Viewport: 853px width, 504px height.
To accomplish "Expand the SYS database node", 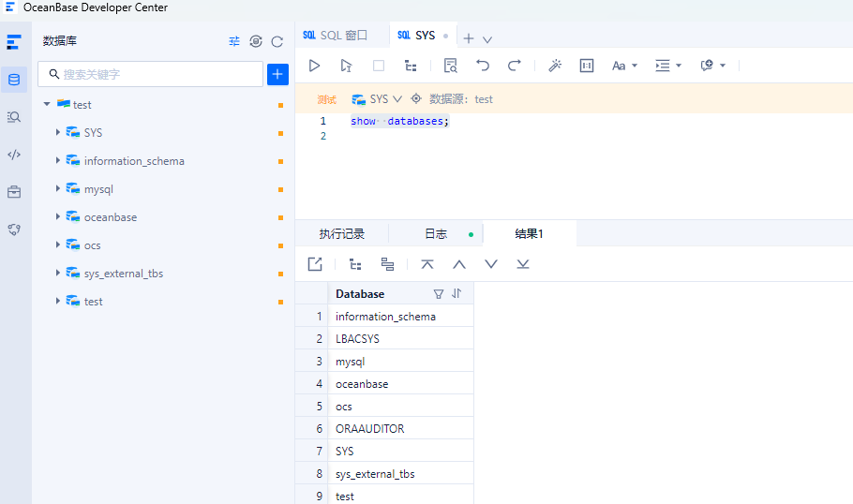I will coord(58,132).
